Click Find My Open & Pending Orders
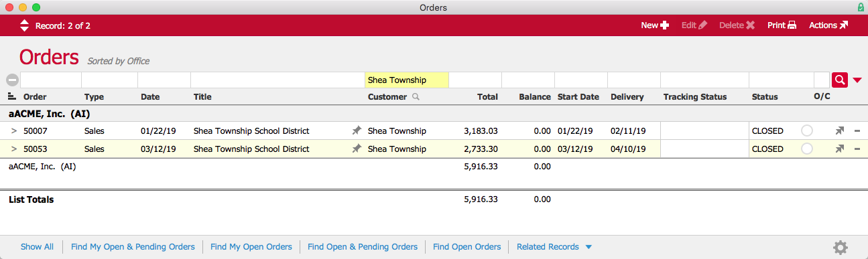Viewport: 868px width, 259px height. pos(133,247)
